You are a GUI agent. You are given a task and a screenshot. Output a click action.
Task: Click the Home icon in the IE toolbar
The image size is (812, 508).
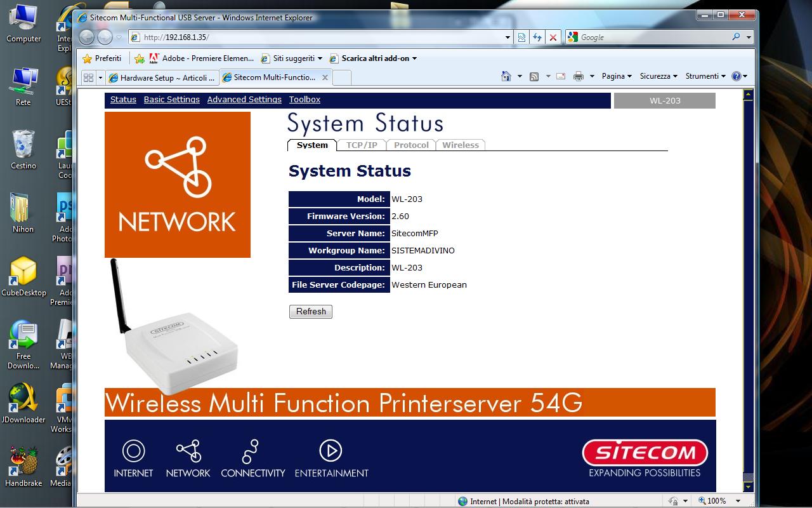click(x=506, y=76)
